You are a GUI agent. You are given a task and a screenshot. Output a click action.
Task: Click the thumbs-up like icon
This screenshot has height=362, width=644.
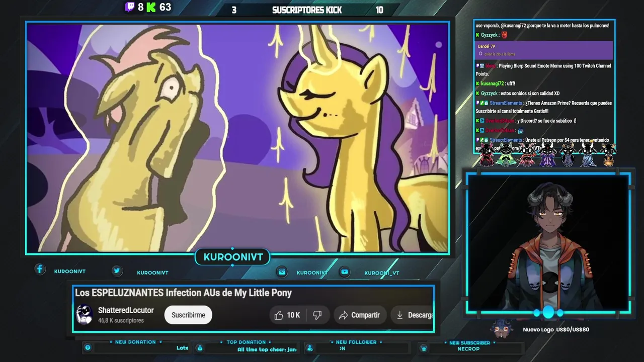(279, 315)
